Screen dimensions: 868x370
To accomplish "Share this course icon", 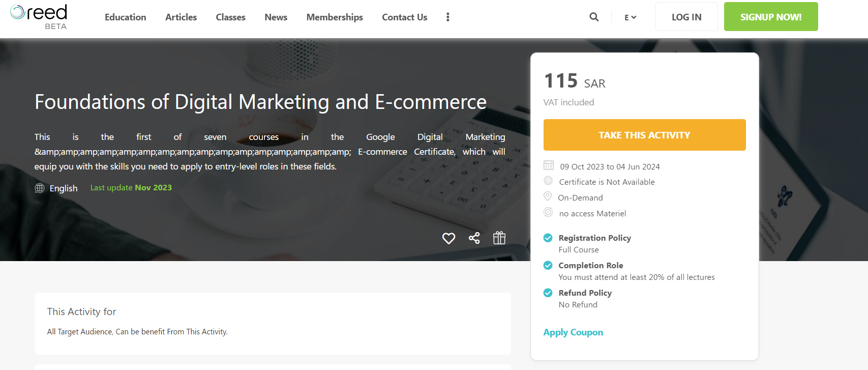I will click(474, 238).
